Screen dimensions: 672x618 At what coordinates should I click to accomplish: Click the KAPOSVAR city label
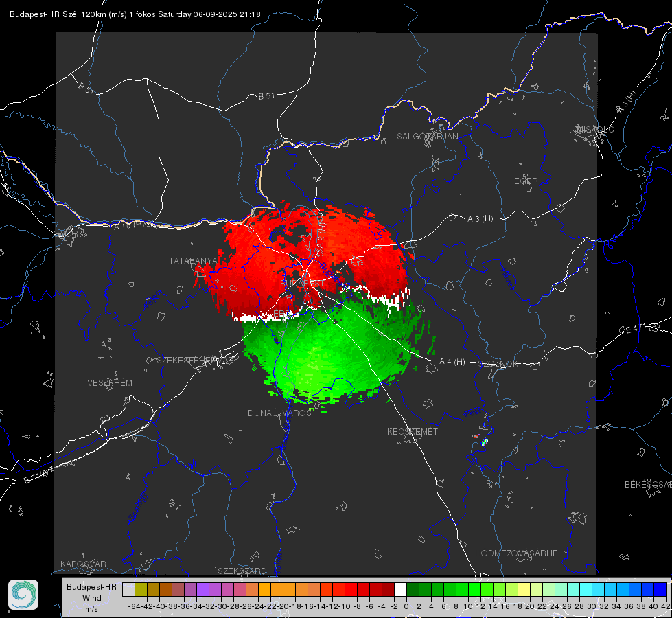pyautogui.click(x=83, y=564)
